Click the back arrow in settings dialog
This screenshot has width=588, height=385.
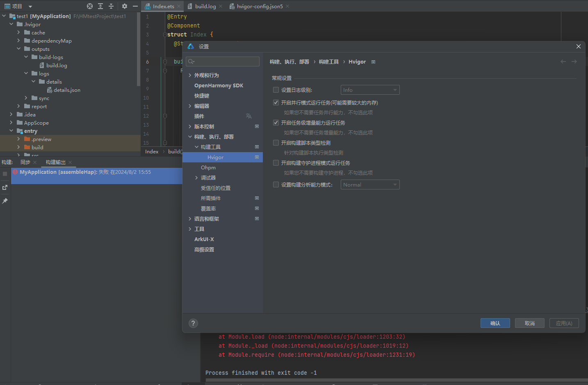pyautogui.click(x=563, y=62)
